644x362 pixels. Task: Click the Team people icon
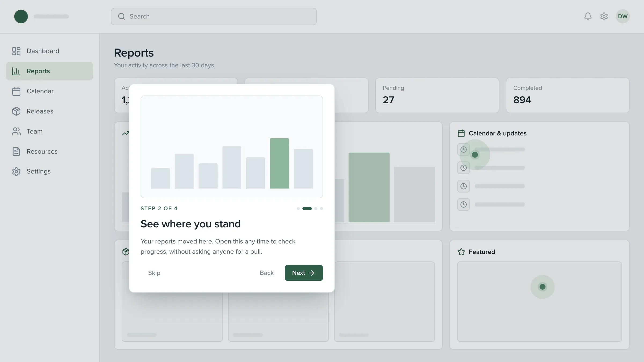[x=16, y=131]
